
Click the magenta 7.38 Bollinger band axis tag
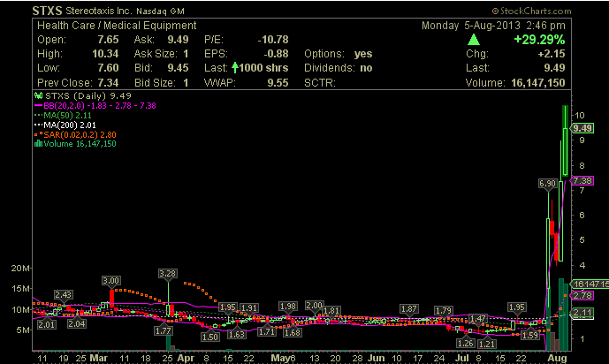582,180
